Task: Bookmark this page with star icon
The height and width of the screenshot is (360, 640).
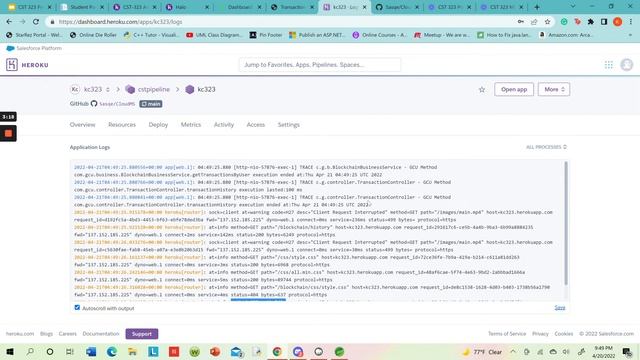Action: (x=547, y=22)
